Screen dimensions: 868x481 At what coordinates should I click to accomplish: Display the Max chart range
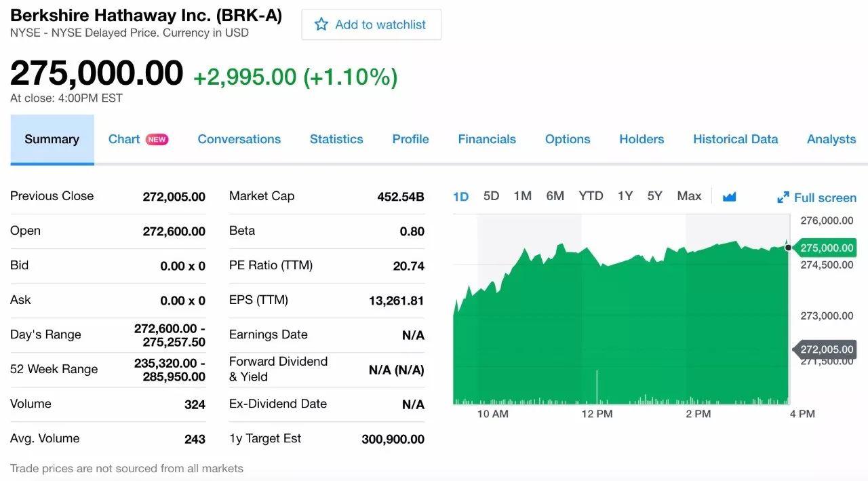pos(689,196)
